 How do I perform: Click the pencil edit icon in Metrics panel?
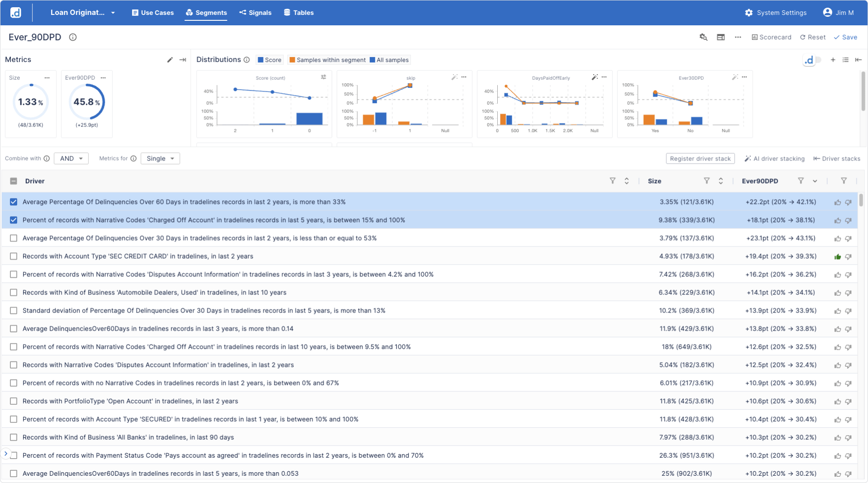(170, 60)
